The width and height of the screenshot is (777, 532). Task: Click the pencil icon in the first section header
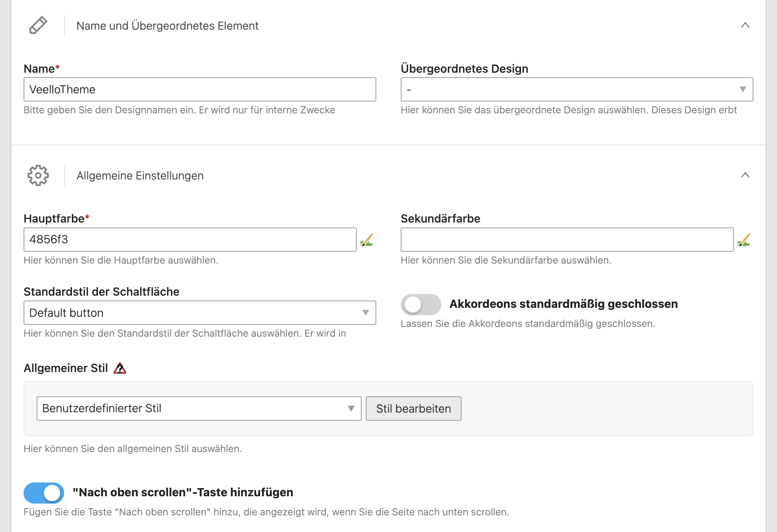[x=38, y=26]
